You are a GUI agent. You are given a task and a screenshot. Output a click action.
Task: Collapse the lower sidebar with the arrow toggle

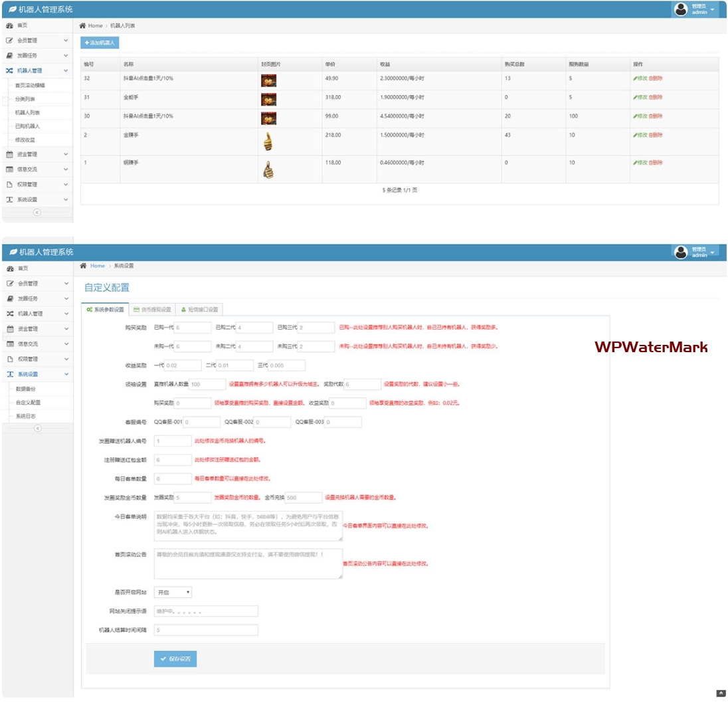click(37, 429)
